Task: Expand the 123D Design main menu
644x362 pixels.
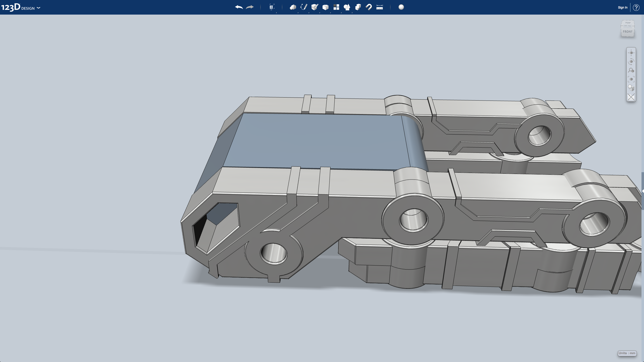Action: [38, 8]
